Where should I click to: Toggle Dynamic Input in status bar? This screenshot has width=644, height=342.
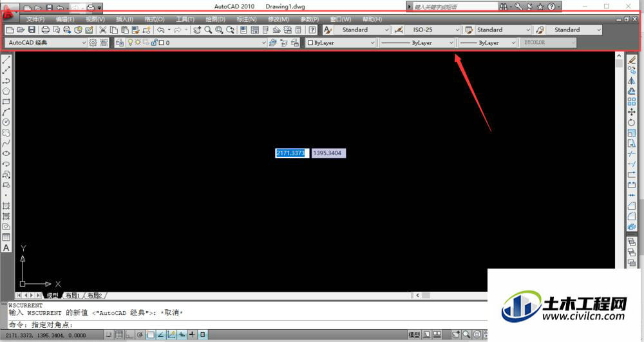tap(182, 335)
